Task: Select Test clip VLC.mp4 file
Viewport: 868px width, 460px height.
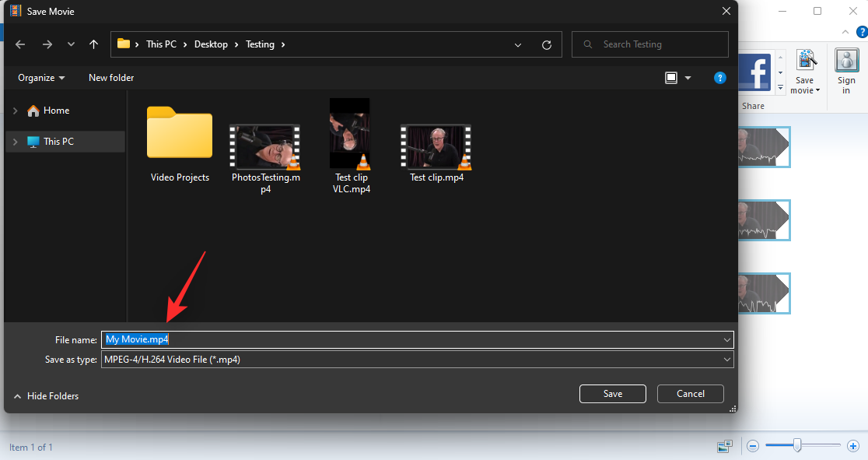Action: 352,146
